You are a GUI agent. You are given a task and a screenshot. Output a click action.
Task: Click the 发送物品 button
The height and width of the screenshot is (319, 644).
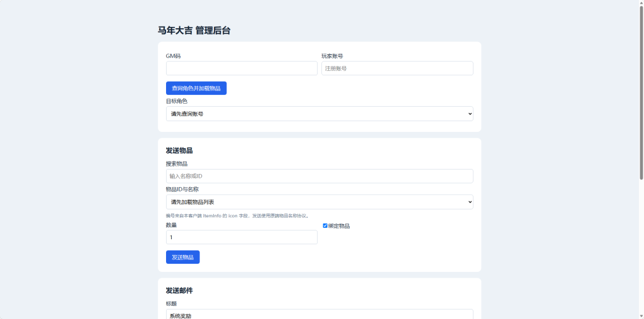183,257
